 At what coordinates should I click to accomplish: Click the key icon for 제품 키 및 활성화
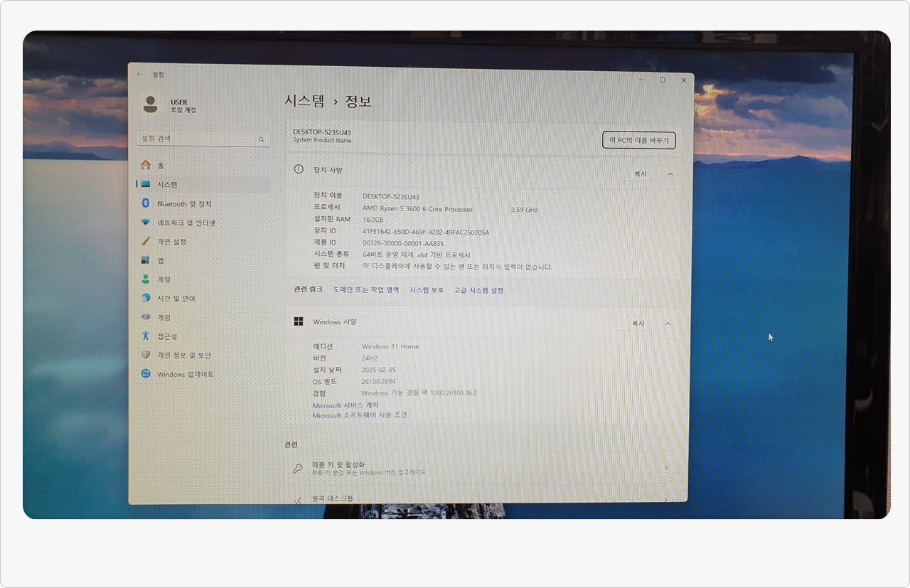(x=298, y=469)
